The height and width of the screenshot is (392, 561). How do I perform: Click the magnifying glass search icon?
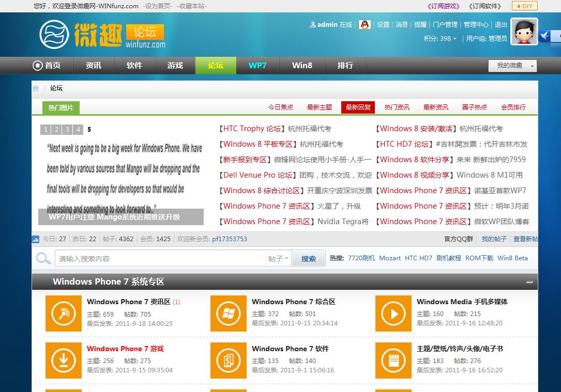43,258
